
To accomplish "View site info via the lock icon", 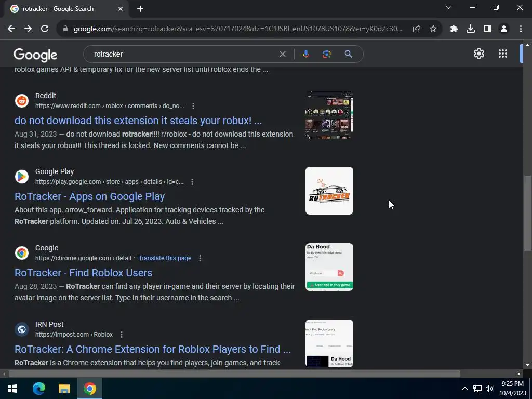I will 65,29.
